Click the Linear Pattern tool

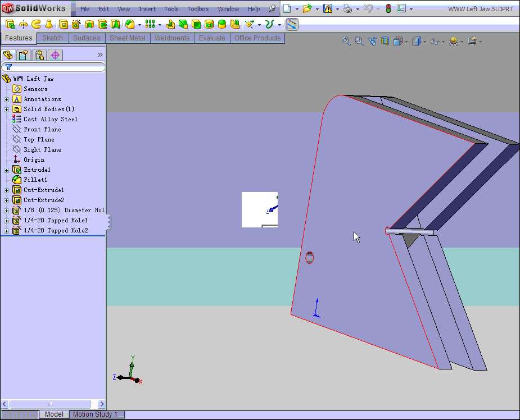point(150,24)
